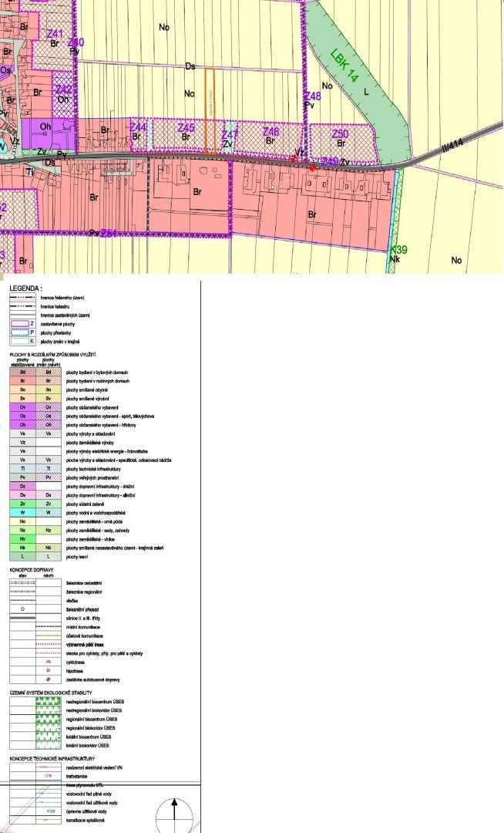Click the bus stop symbol in legend
Image resolution: width=504 pixels, height=833 pixels.
point(49,680)
